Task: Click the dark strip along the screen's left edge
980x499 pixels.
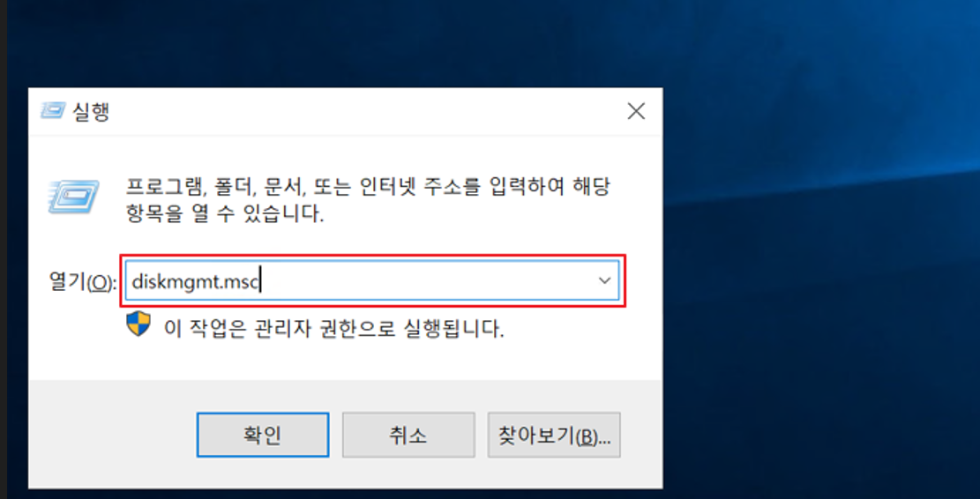Action: point(4,249)
